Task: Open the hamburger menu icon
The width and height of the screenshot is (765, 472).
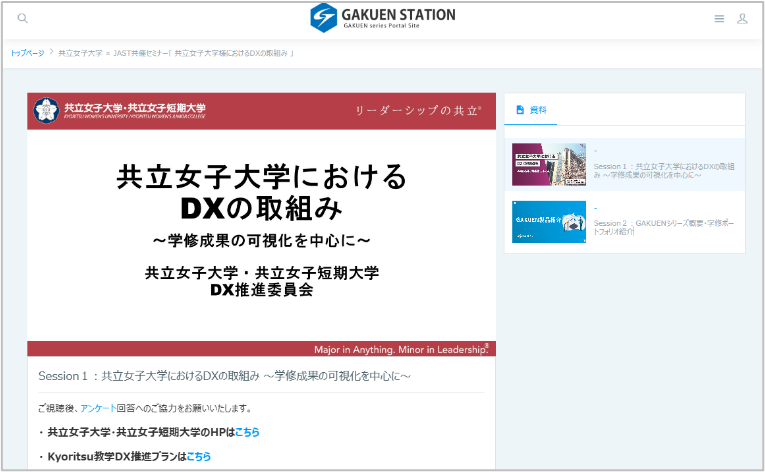Action: pos(719,19)
